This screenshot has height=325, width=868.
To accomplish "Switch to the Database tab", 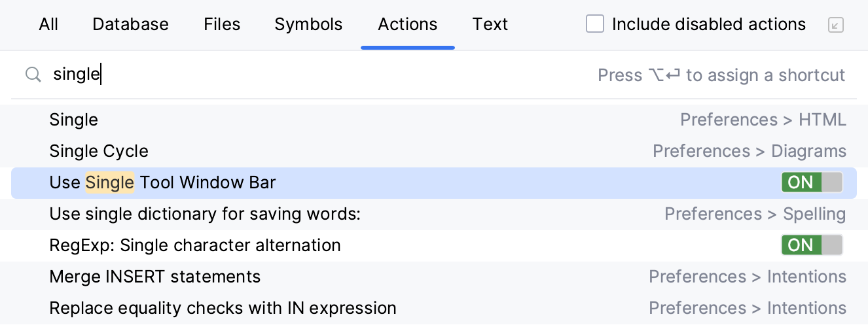I will click(x=130, y=25).
